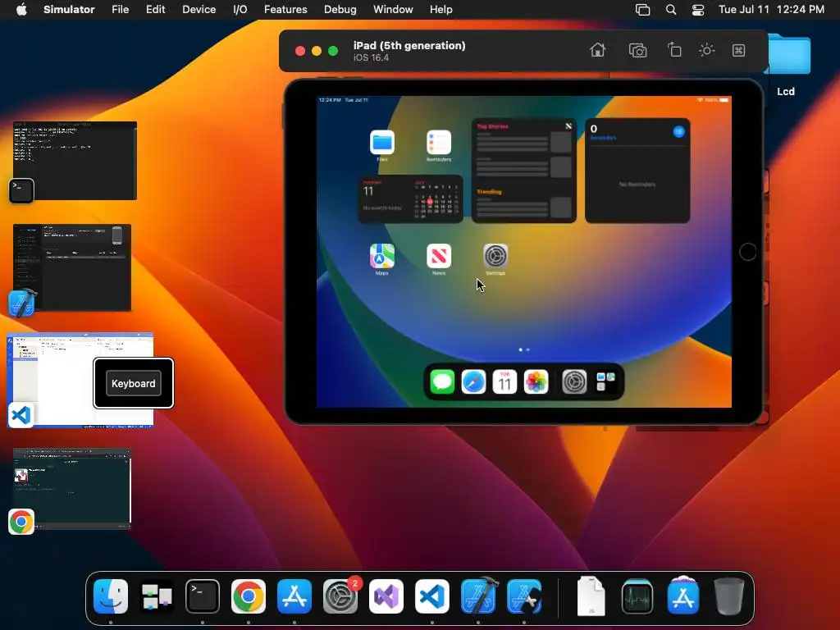Open the News Top Stories widget
Viewport: 840px width, 630px height.
click(524, 171)
